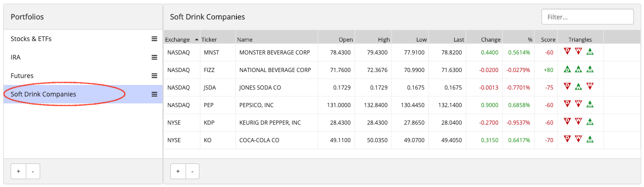Select the MNST ticker cell
Screen dimensions: 644x187
pos(217,53)
